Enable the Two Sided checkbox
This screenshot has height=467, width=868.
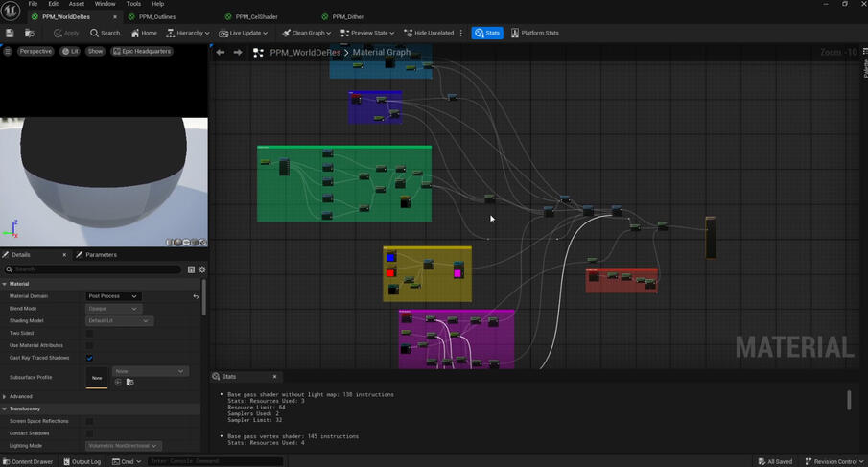[x=89, y=333]
